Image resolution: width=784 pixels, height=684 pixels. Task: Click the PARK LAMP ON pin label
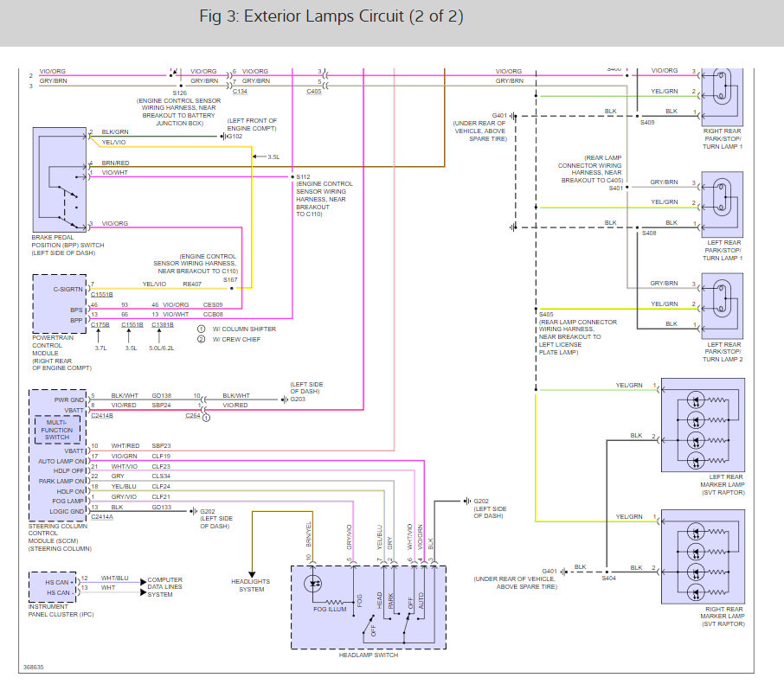(62, 481)
